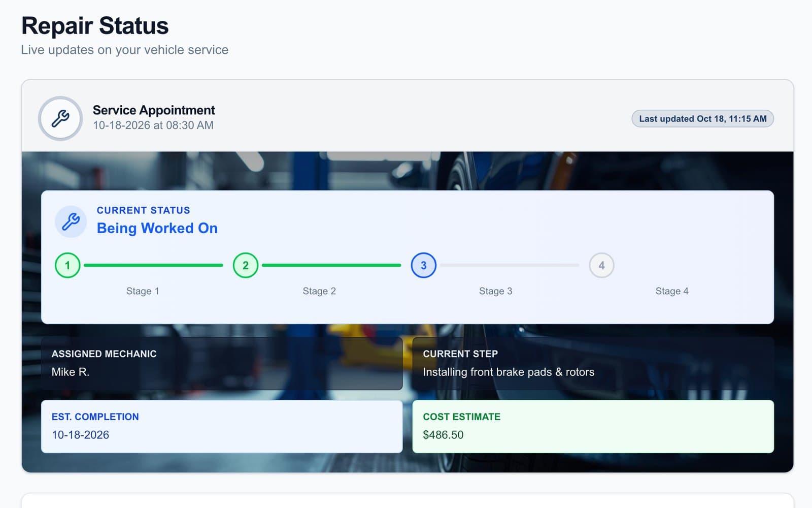The image size is (812, 508).
Task: Click the grey progress bar after stage 3
Action: [510, 265]
